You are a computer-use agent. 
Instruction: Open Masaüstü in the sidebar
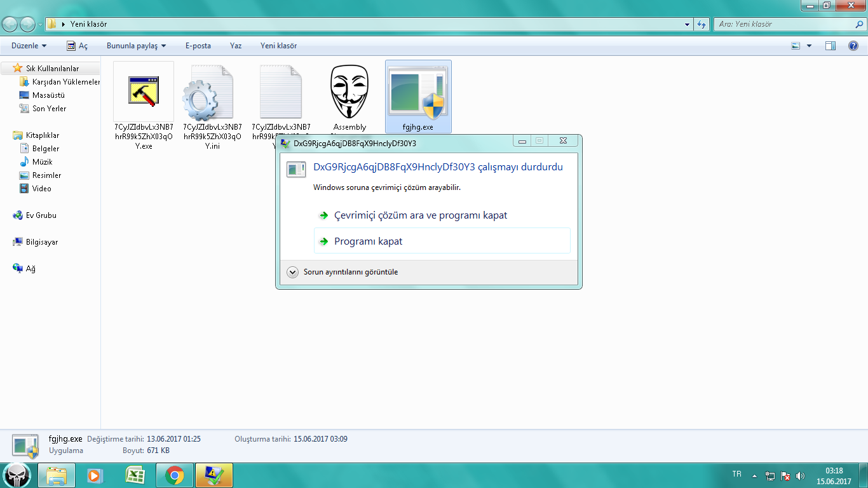(x=43, y=95)
